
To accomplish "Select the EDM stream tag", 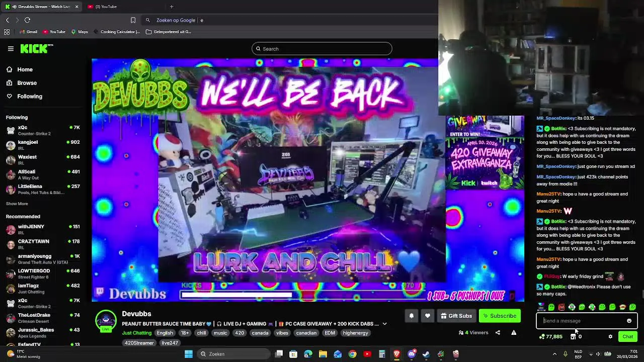I will pyautogui.click(x=330, y=333).
